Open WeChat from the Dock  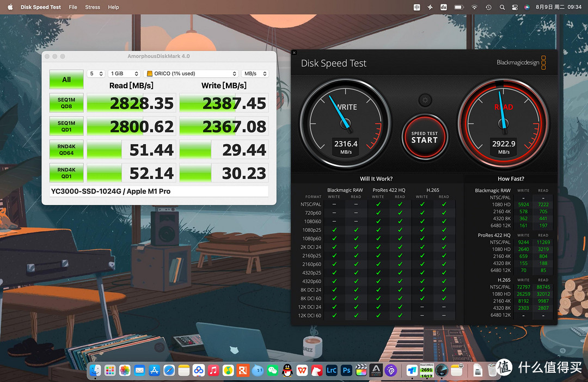(x=273, y=371)
